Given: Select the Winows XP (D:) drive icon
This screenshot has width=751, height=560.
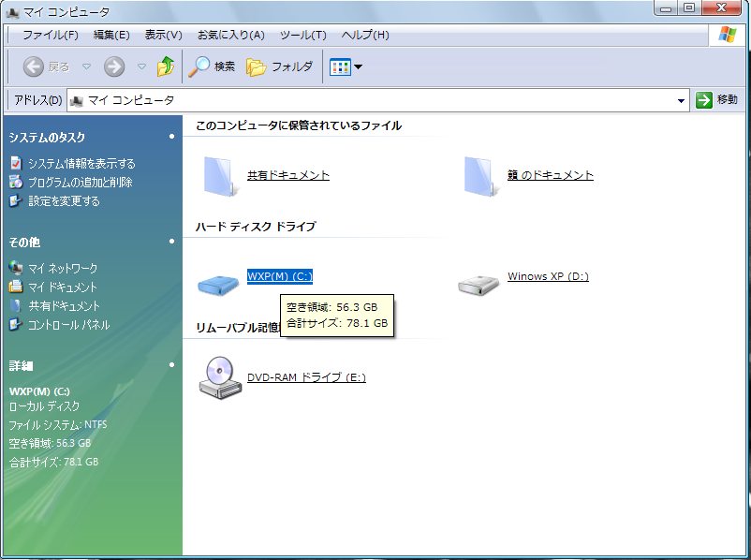Looking at the screenshot, I should tap(479, 285).
